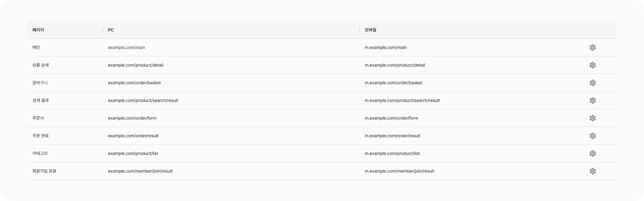Click PC URL example.com/order/basket

tap(134, 83)
